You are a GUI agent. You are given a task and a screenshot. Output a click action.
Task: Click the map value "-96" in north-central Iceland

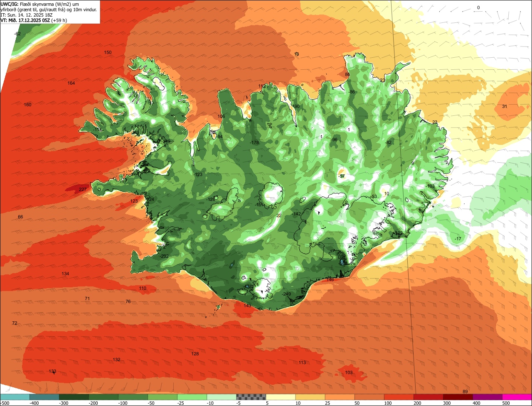(x=334, y=139)
